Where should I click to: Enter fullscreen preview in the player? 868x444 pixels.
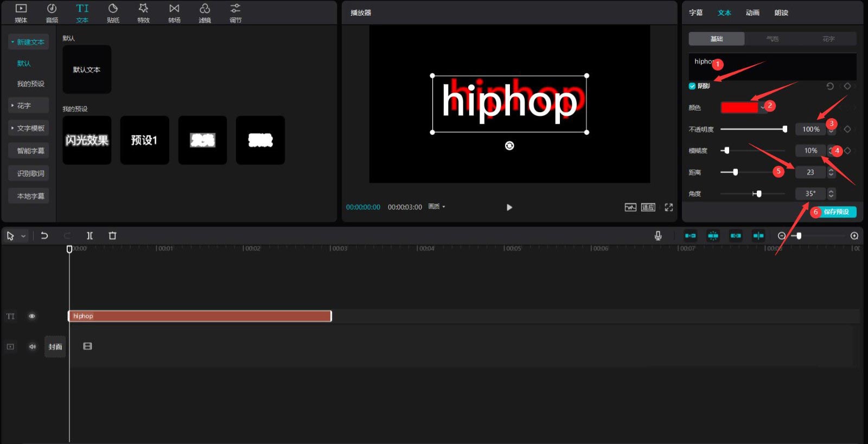[x=668, y=207]
